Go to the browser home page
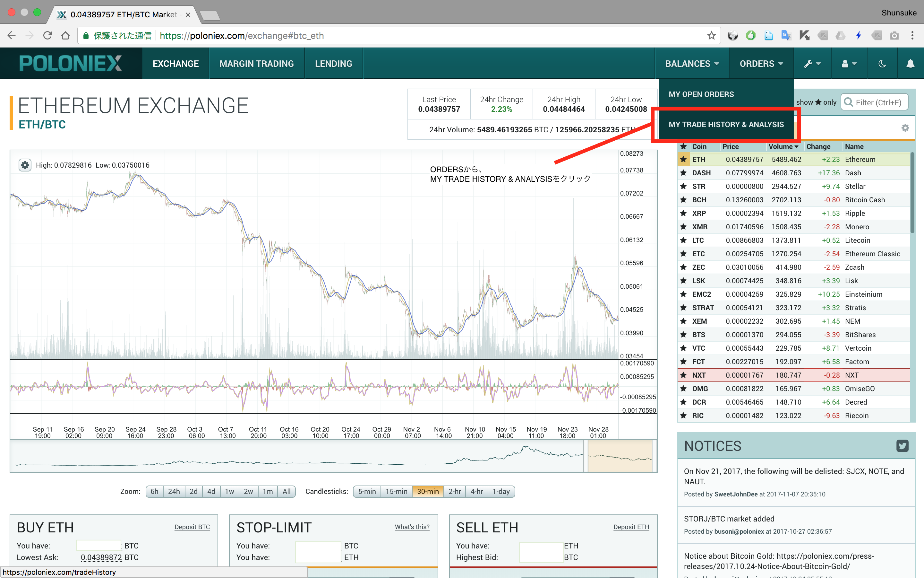Image resolution: width=924 pixels, height=578 pixels. 66,36
